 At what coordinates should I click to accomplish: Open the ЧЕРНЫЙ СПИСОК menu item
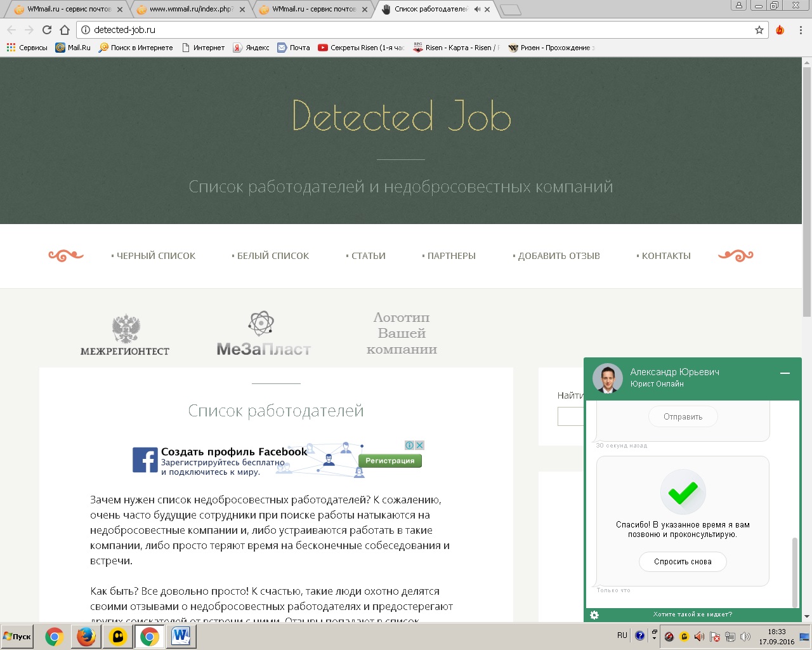tap(154, 256)
